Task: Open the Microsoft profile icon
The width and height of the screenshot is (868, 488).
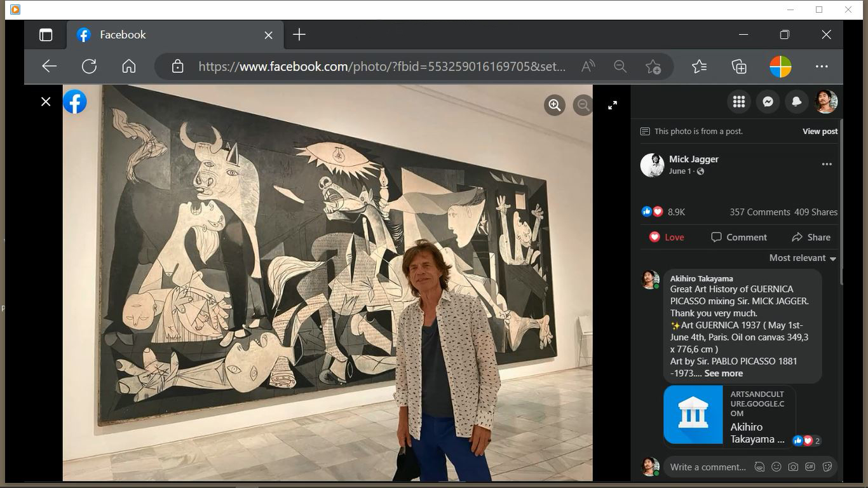Action: click(x=780, y=66)
